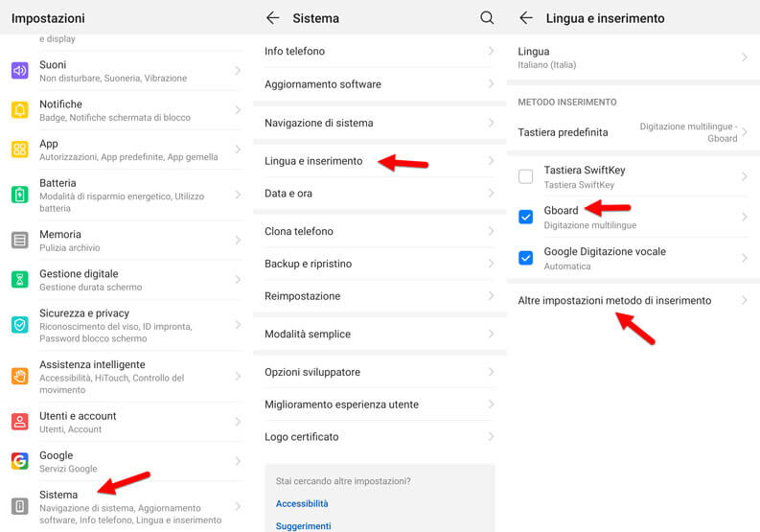Select the Batteria icon
This screenshot has width=760, height=532.
tap(19, 195)
